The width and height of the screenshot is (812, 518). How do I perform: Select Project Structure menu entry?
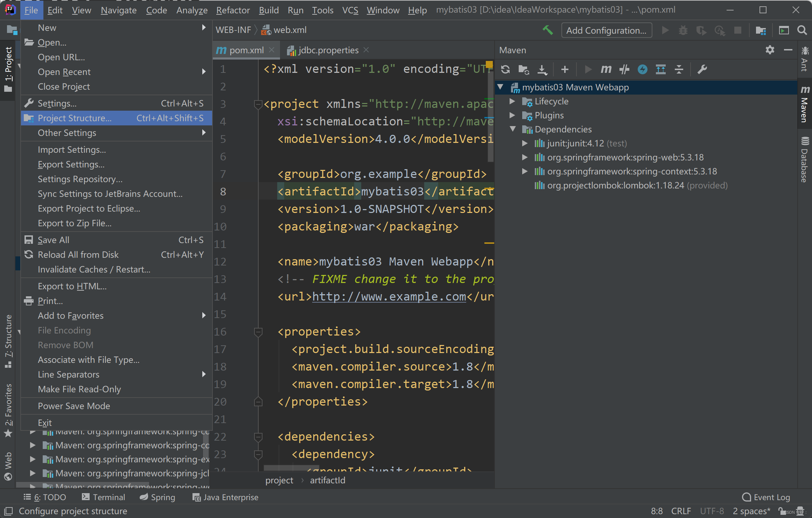click(75, 118)
